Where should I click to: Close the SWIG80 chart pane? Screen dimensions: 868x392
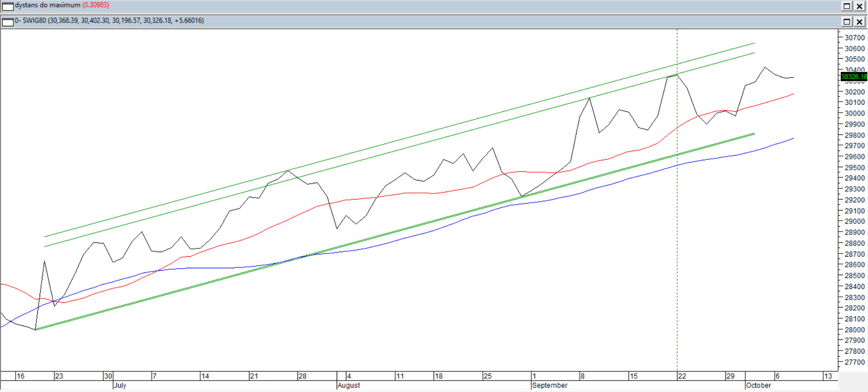pos(860,22)
